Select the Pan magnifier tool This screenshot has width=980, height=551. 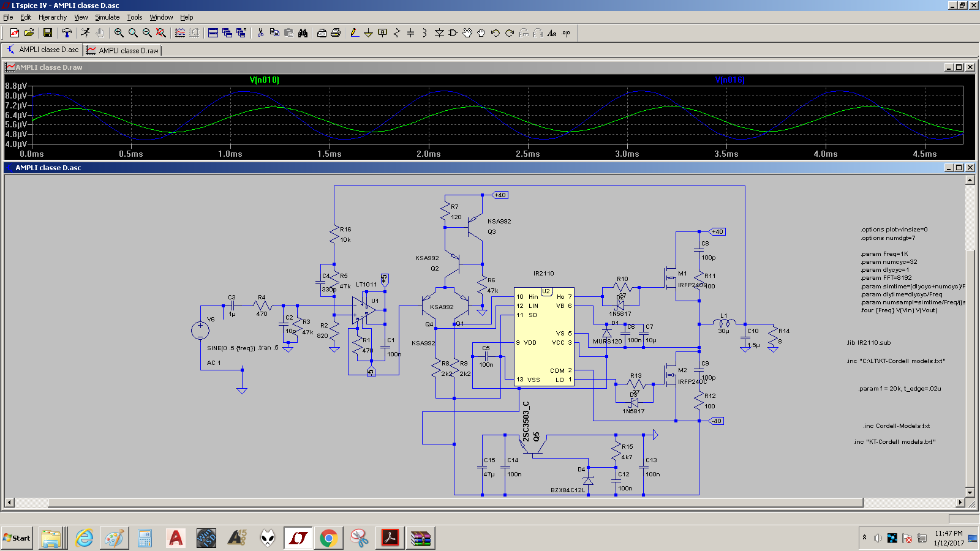pyautogui.click(x=133, y=33)
